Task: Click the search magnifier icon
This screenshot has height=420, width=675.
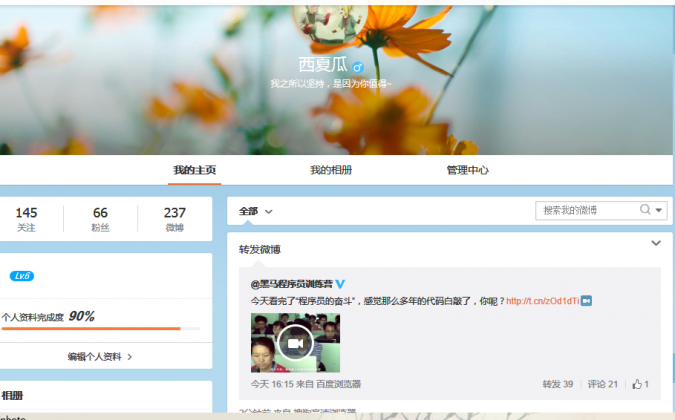Action: (x=646, y=210)
